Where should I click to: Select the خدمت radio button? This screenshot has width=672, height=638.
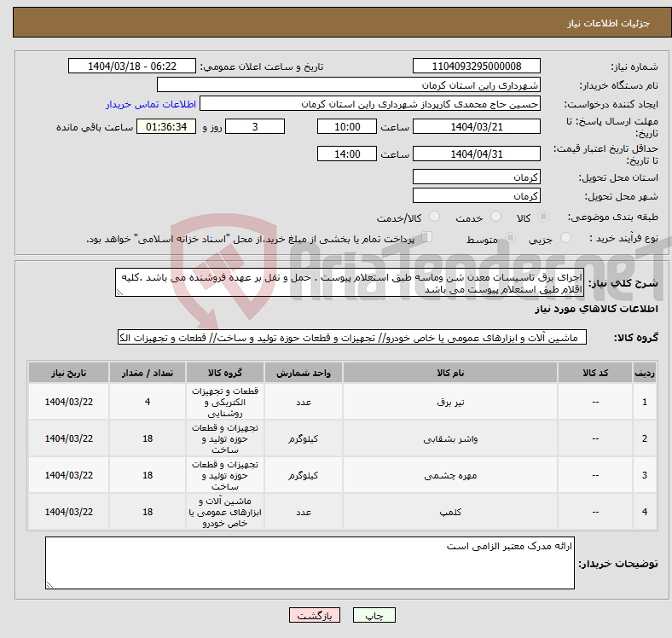(x=495, y=217)
